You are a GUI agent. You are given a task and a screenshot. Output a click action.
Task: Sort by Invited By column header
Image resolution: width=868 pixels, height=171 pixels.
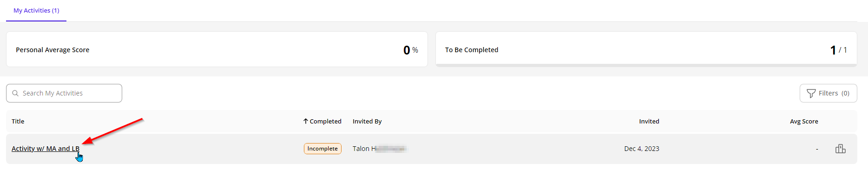[x=367, y=121]
